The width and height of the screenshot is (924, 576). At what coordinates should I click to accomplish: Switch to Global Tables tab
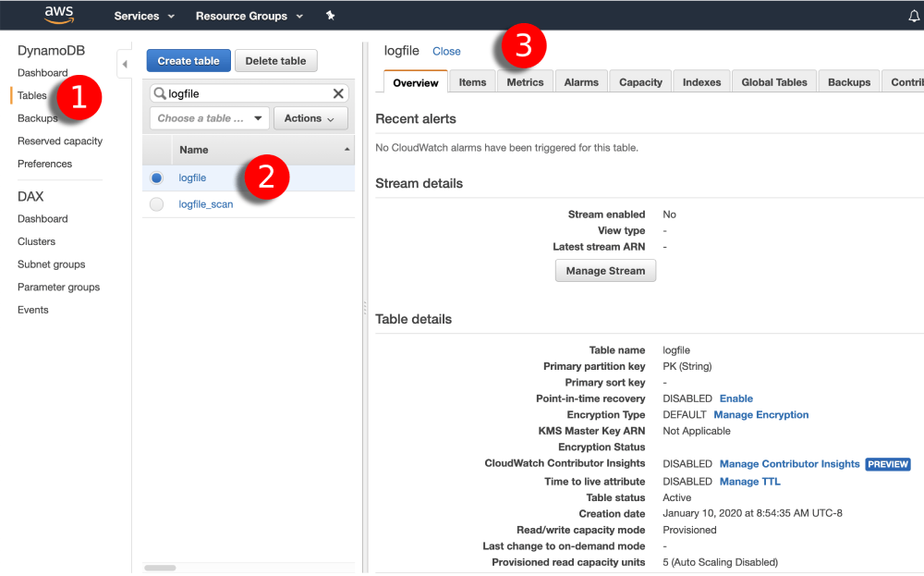click(774, 82)
